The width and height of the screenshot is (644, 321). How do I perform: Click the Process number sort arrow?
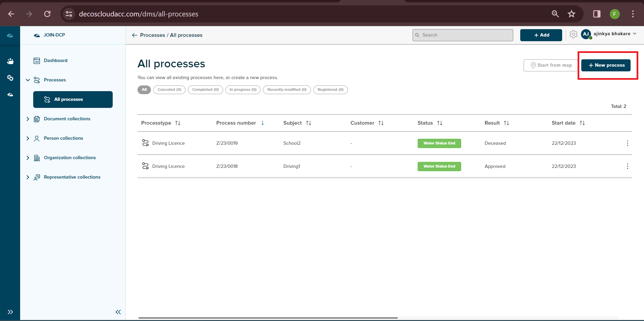(x=263, y=123)
